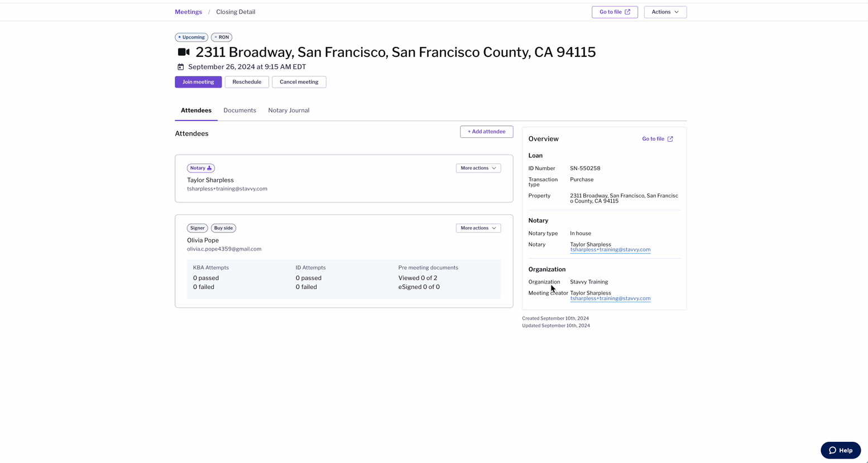Click the 'Viewed 0 of 2' text

click(418, 278)
